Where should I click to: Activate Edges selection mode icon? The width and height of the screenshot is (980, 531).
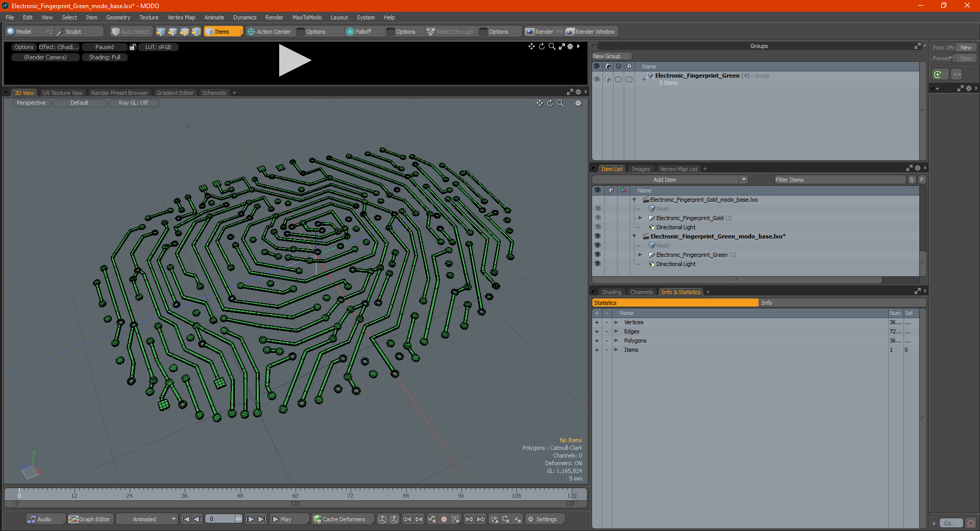point(173,32)
